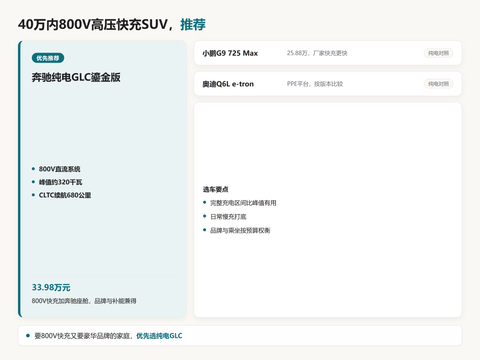The width and height of the screenshot is (480, 360).
Task: Click the bullet "CLTC续航680公里"
Action: point(65,195)
